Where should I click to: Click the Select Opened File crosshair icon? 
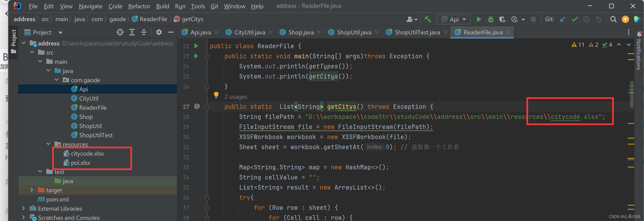[x=120, y=32]
